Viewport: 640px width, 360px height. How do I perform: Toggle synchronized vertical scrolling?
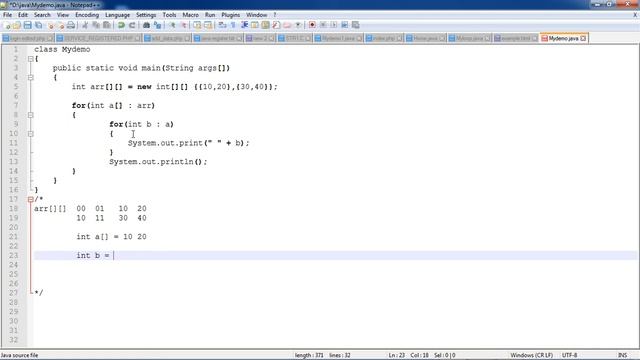pyautogui.click(x=198, y=25)
